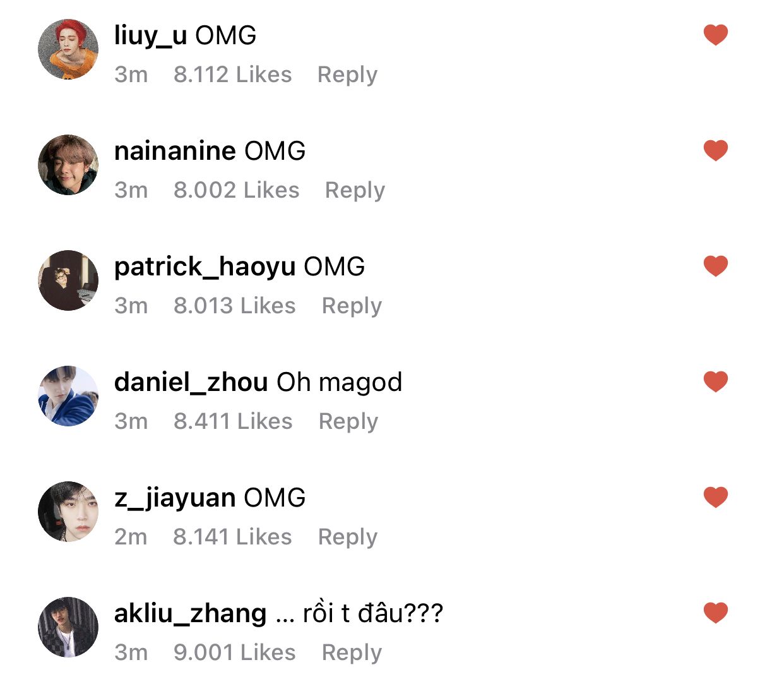Open the patrick_haoyu username link

(x=205, y=267)
